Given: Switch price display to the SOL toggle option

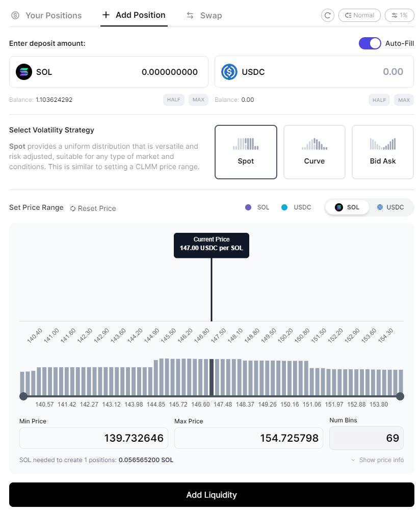Looking at the screenshot, I should coord(347,207).
